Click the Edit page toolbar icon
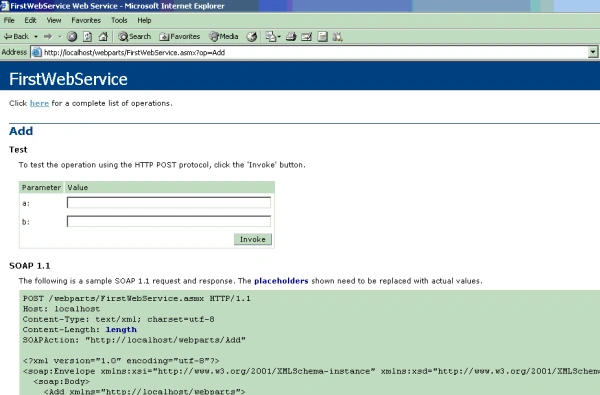The image size is (600, 395). (x=307, y=36)
